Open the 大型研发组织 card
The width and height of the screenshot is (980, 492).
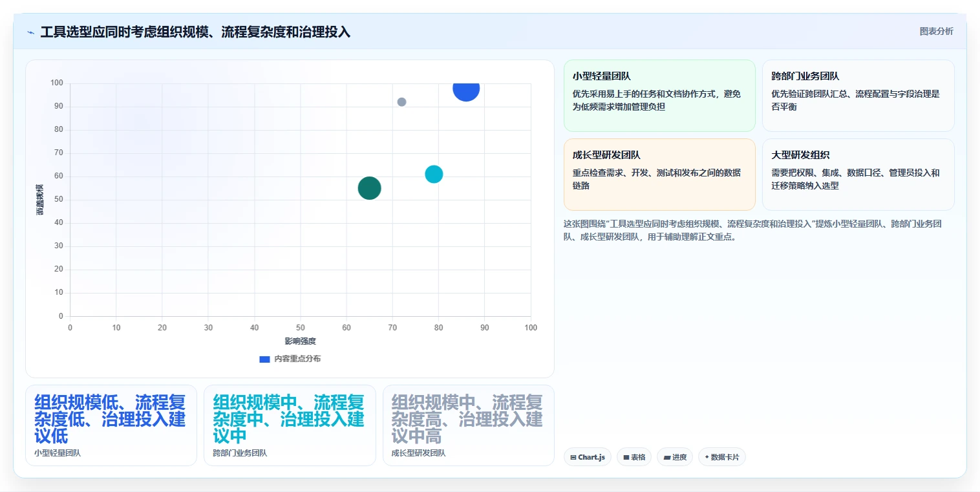(x=858, y=175)
